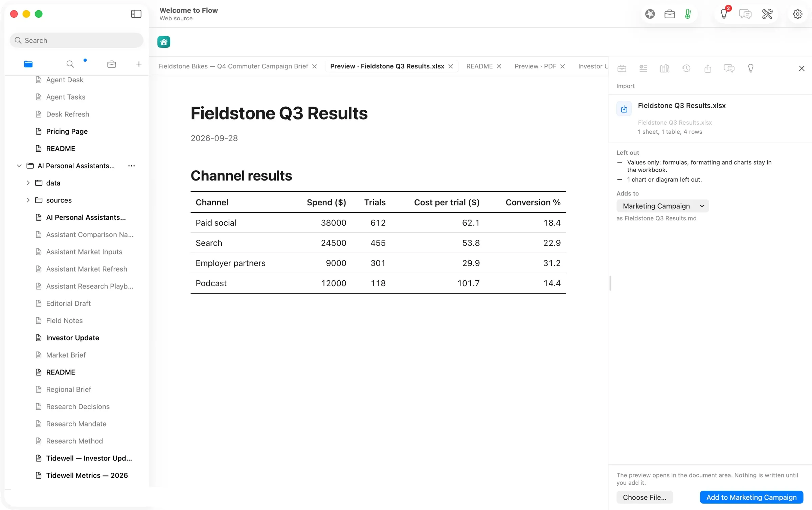The width and height of the screenshot is (812, 510).
Task: Click the sidebar Search field
Action: point(77,40)
